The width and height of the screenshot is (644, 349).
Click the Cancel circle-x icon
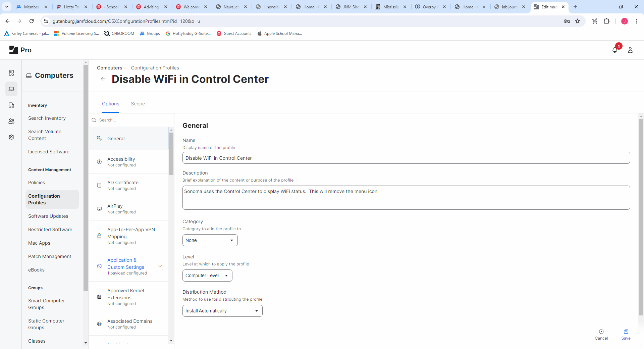(x=601, y=332)
